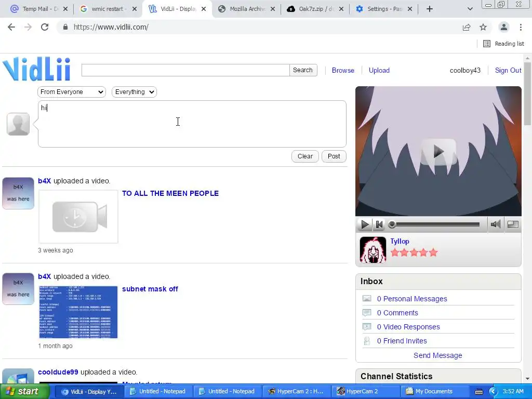Expand hidden system tray icons arrow

tap(493, 392)
